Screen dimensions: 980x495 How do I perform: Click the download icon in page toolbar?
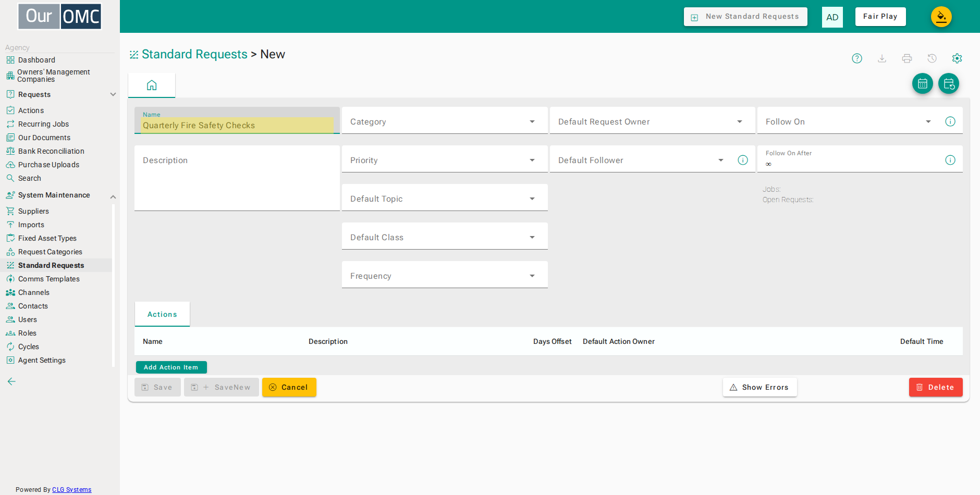(x=882, y=58)
